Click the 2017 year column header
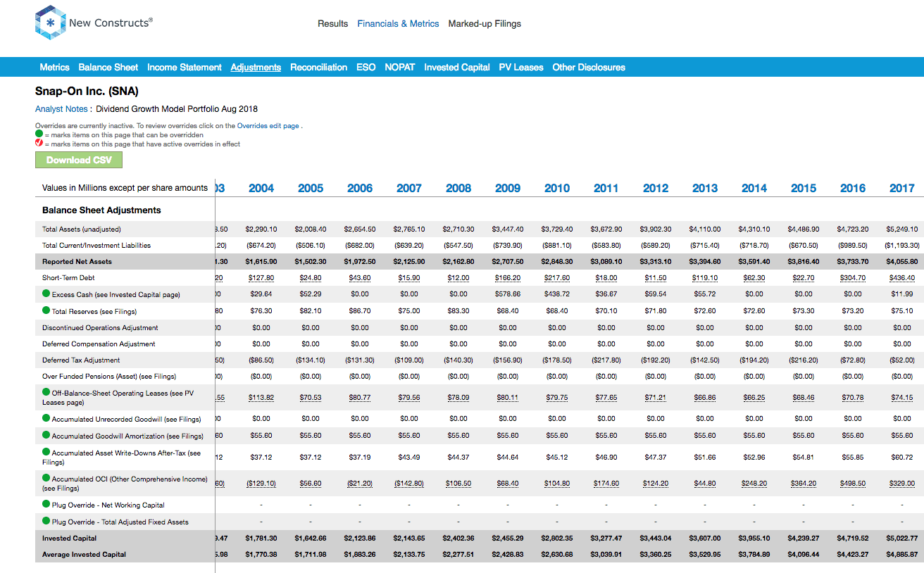 [902, 188]
